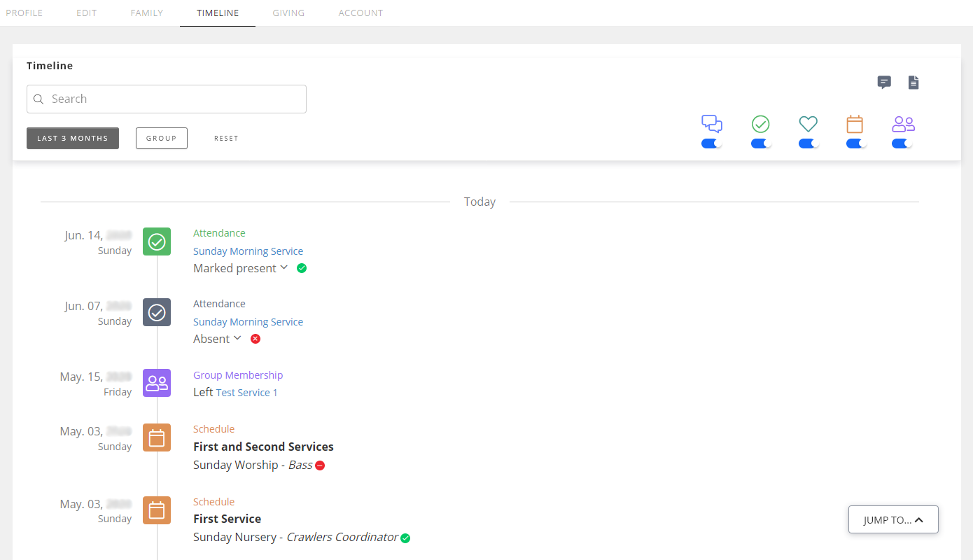The height and width of the screenshot is (560, 973).
Task: Open the Test Service 1 group link
Action: coord(246,392)
